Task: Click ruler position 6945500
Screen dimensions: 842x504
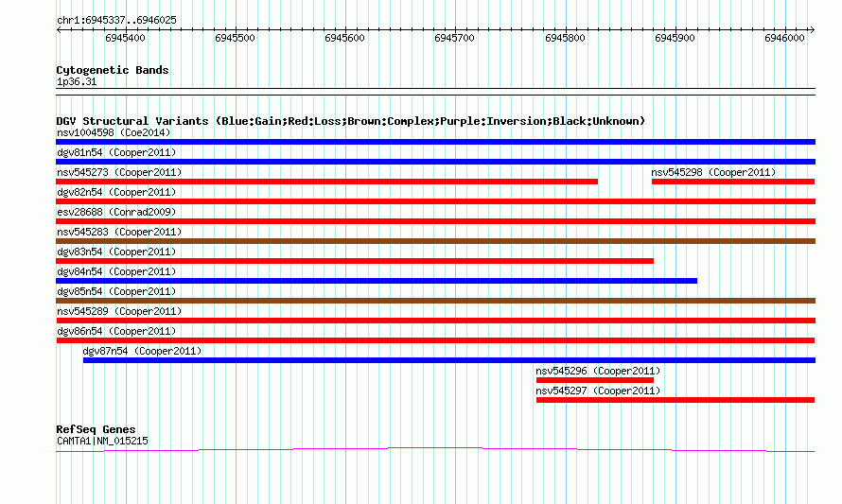Action: 235,38
